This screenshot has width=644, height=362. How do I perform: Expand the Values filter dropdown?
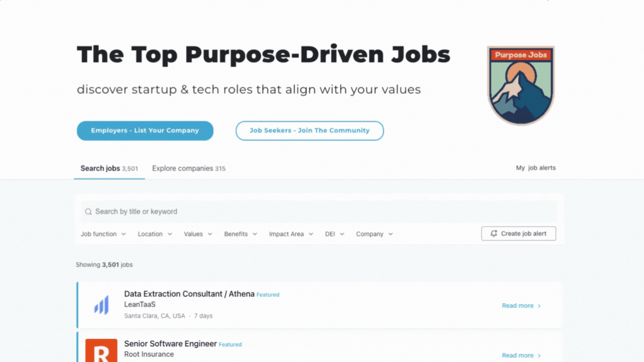pos(198,234)
